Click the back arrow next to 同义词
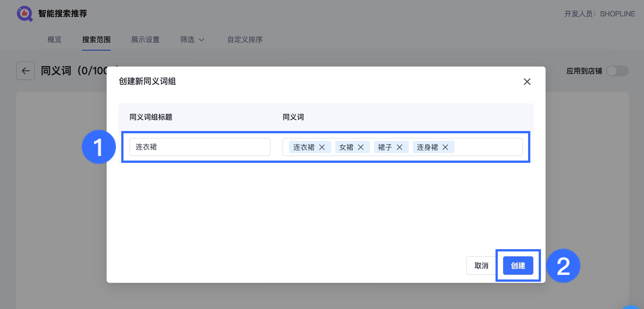The width and height of the screenshot is (644, 309). [25, 71]
